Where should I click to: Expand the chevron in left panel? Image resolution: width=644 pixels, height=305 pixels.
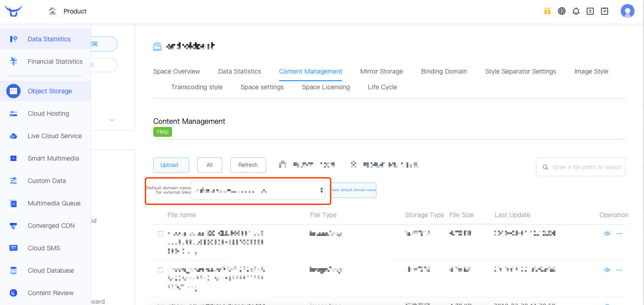coord(112,120)
